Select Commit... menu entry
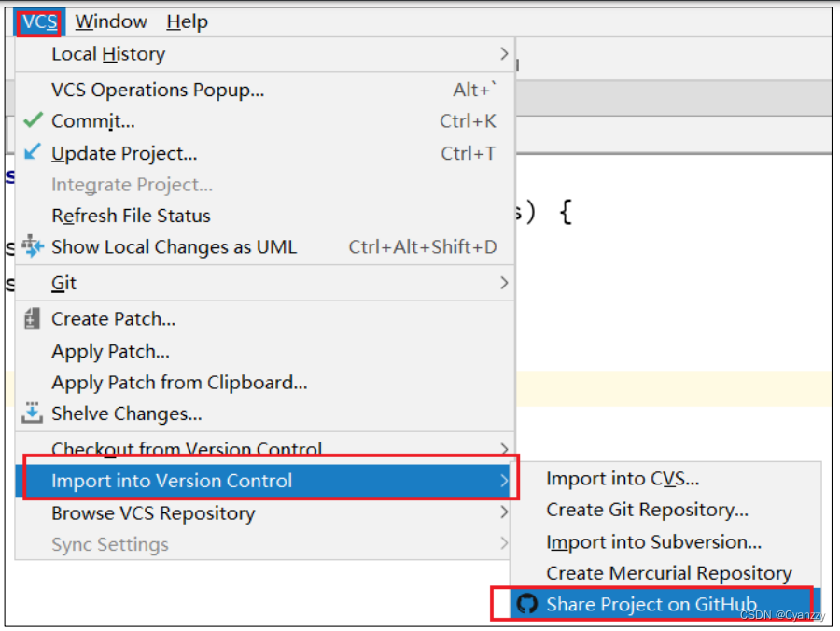The height and width of the screenshot is (631, 840). tap(265, 121)
